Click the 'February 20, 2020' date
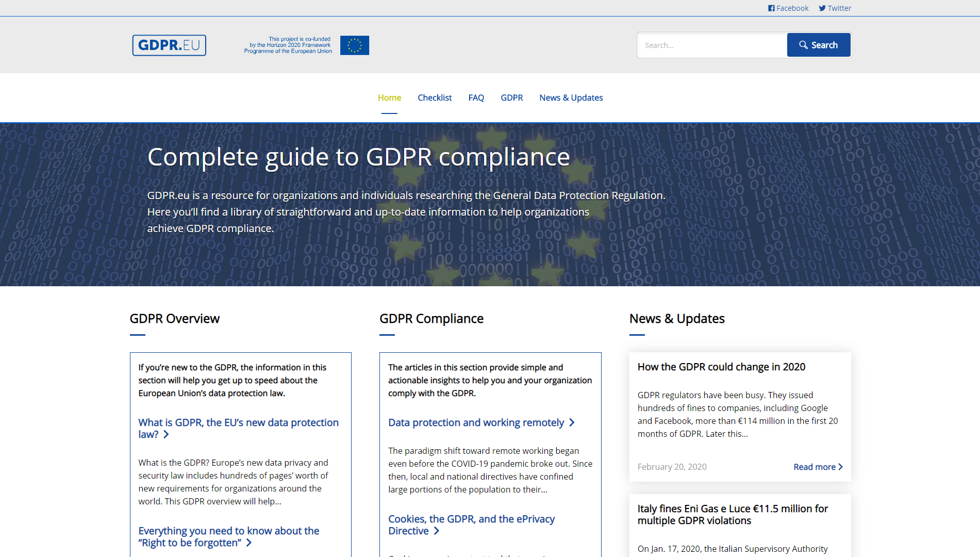 click(672, 467)
